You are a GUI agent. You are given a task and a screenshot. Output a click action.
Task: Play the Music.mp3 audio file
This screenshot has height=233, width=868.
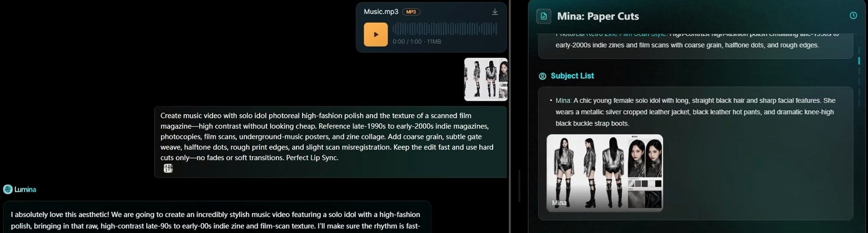tap(375, 34)
